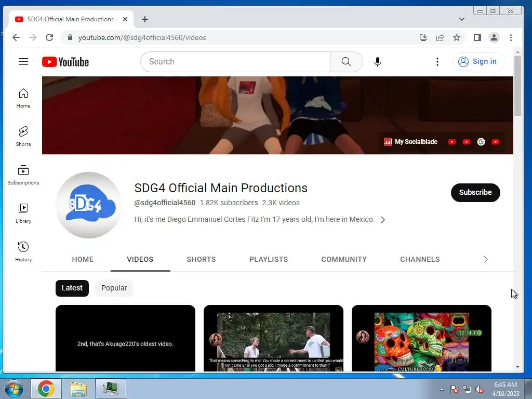The width and height of the screenshot is (532, 399).
Task: Open YouTube settings three-dot menu
Action: tap(437, 62)
